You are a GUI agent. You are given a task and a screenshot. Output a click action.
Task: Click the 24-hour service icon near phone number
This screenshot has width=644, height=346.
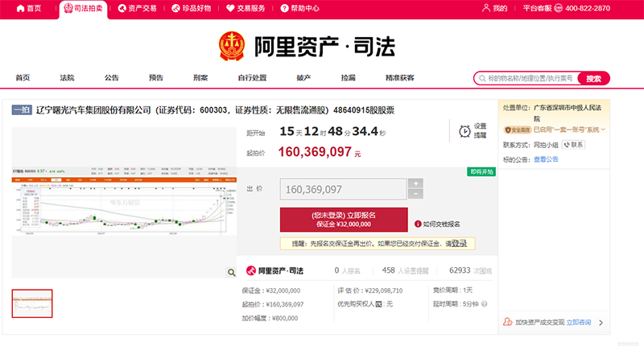pos(558,8)
